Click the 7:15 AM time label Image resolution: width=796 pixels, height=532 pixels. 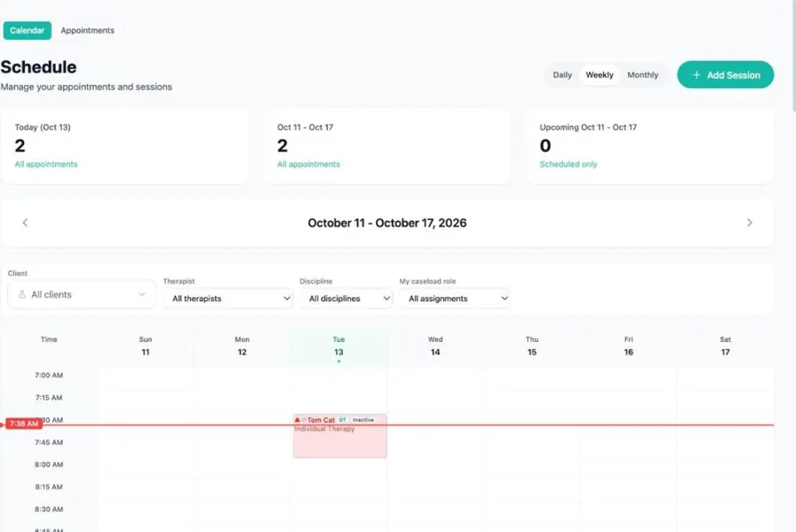49,398
